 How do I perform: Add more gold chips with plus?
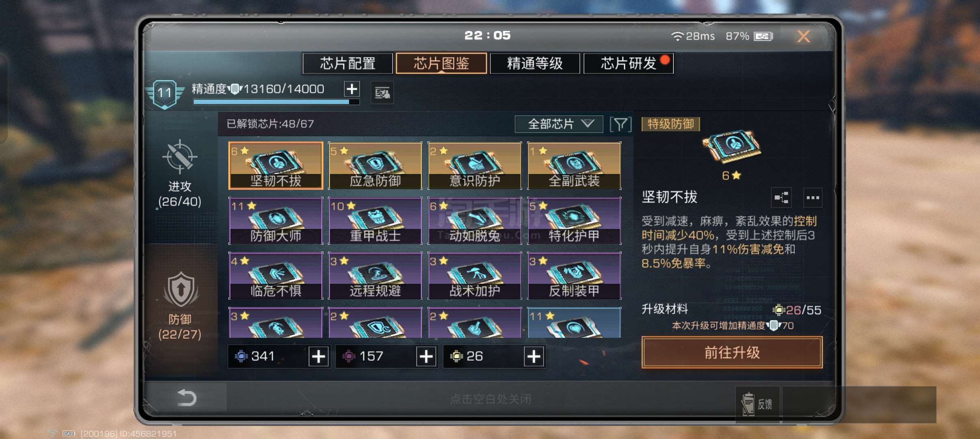(x=534, y=356)
